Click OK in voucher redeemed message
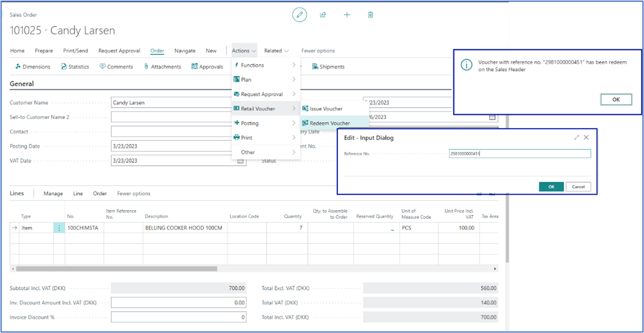Image resolution: width=644 pixels, height=333 pixels. pos(616,99)
